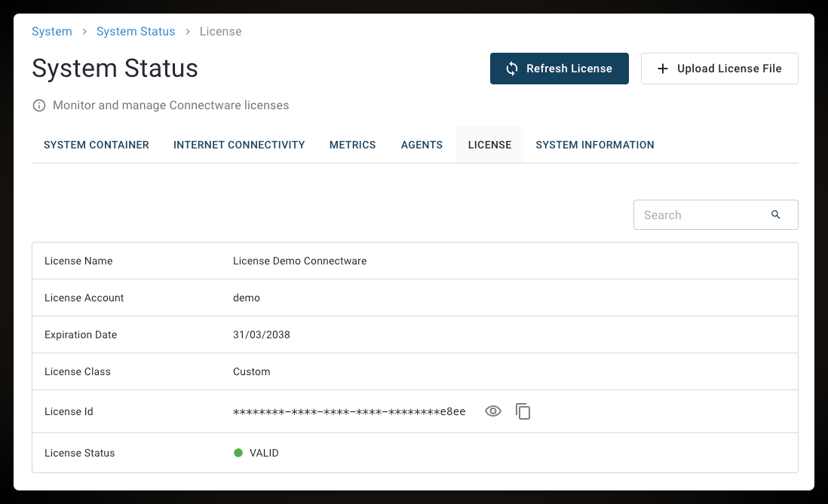Select the Agents tab

pos(422,145)
